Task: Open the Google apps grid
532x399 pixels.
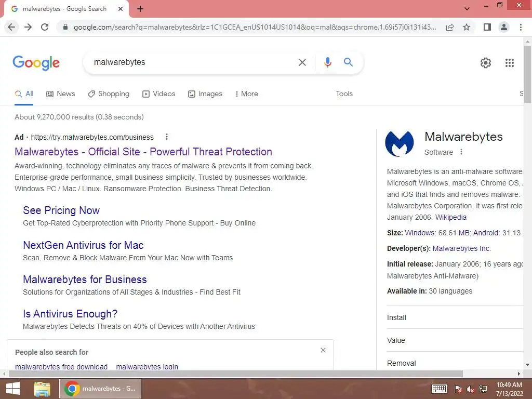Action: 509,63
